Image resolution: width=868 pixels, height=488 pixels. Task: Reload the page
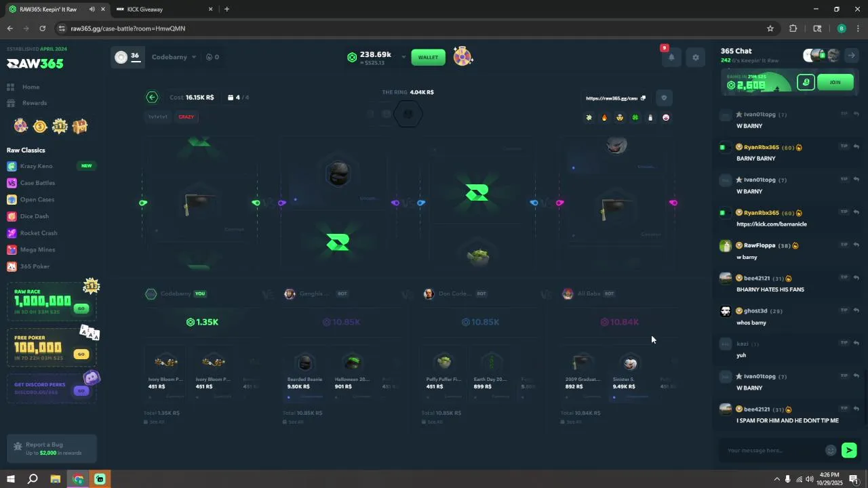coord(42,28)
